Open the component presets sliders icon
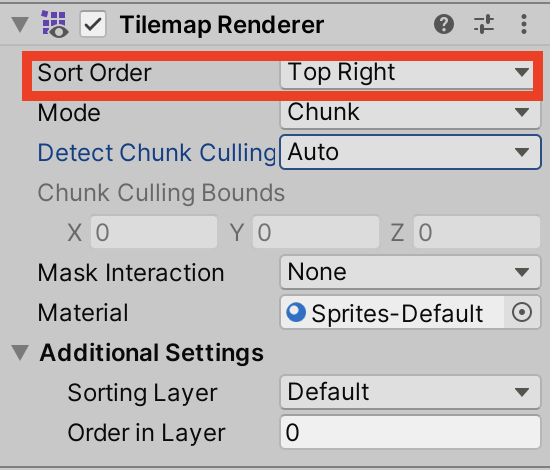 [x=484, y=24]
